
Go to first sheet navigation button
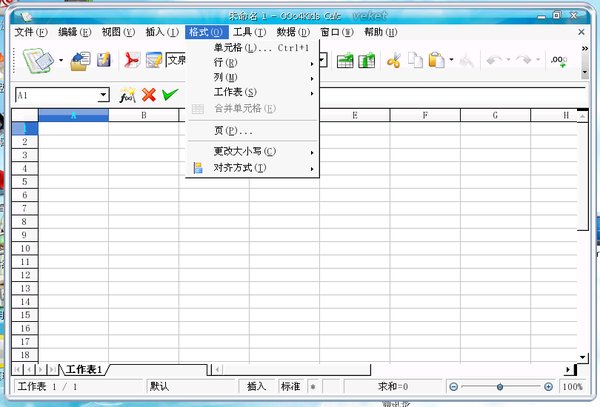18,370
